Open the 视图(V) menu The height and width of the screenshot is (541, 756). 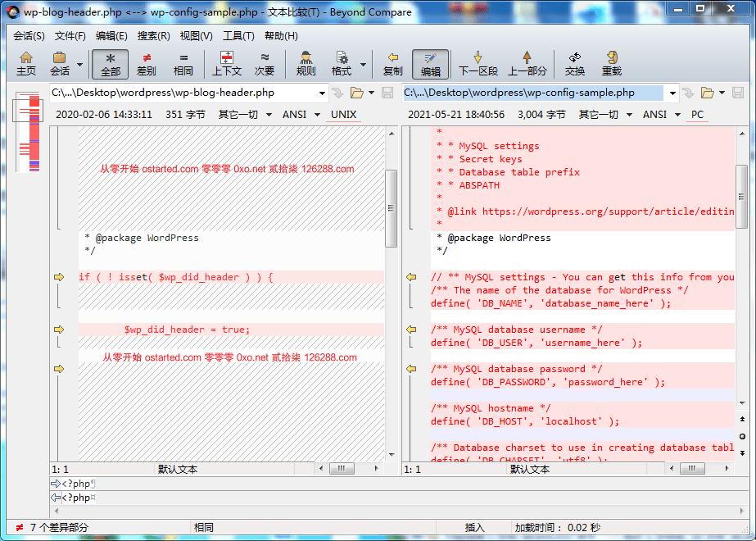(x=197, y=36)
